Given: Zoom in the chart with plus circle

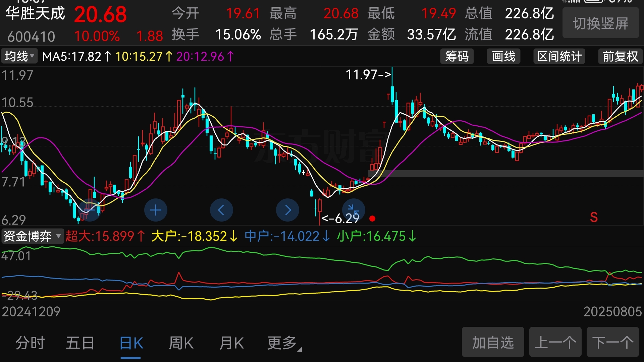Looking at the screenshot, I should [156, 210].
